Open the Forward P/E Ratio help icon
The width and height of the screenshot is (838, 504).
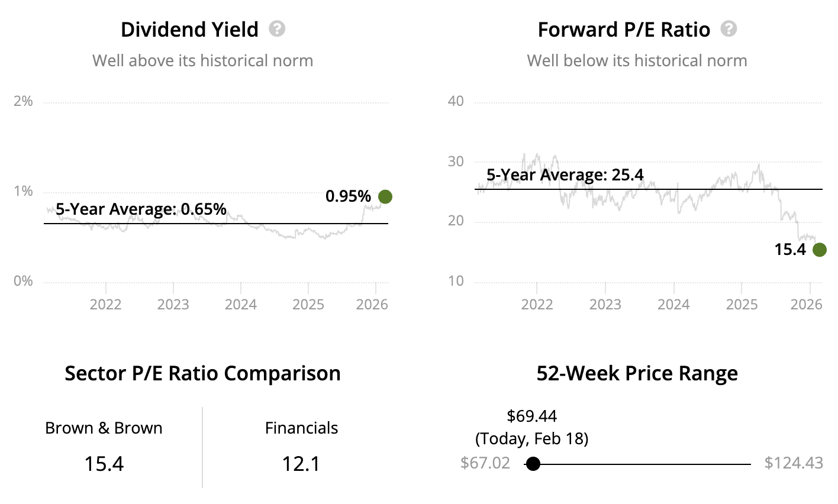tap(729, 29)
